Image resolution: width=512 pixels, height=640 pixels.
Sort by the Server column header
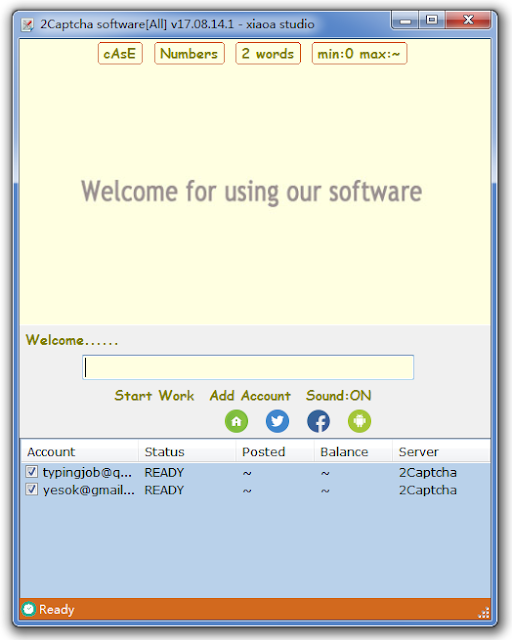[441, 452]
